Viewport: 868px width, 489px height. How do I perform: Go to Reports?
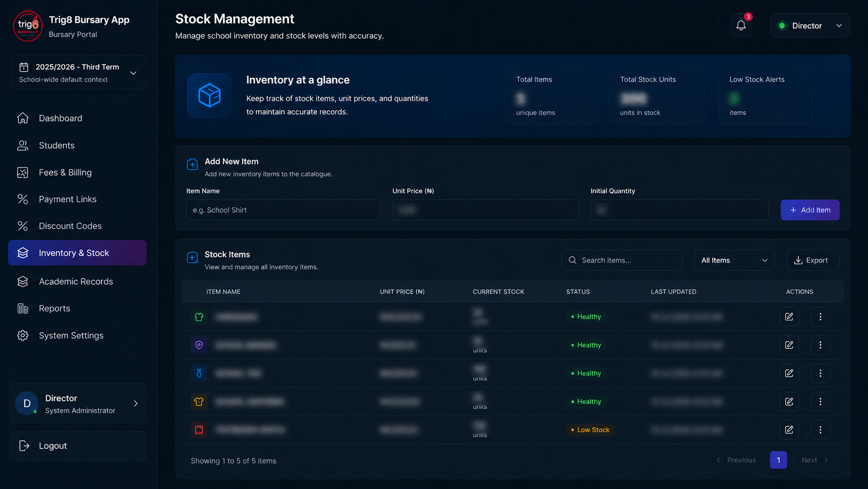pyautogui.click(x=77, y=308)
